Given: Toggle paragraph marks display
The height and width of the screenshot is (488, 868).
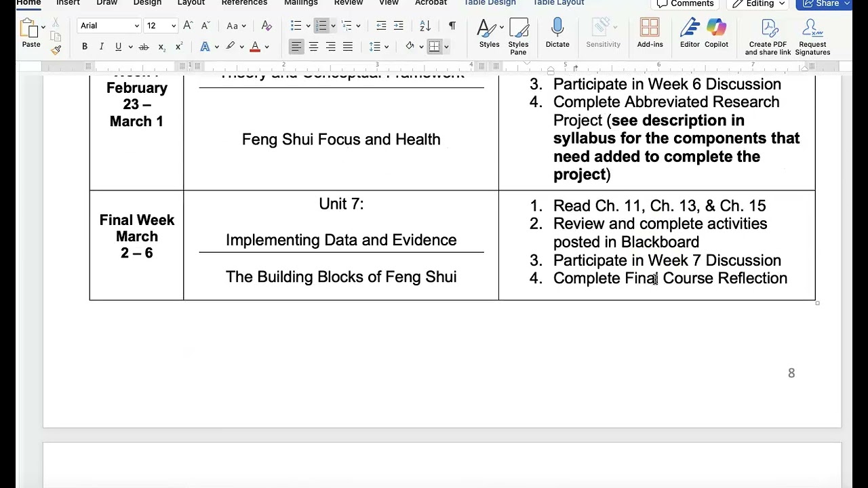Looking at the screenshot, I should 452,26.
